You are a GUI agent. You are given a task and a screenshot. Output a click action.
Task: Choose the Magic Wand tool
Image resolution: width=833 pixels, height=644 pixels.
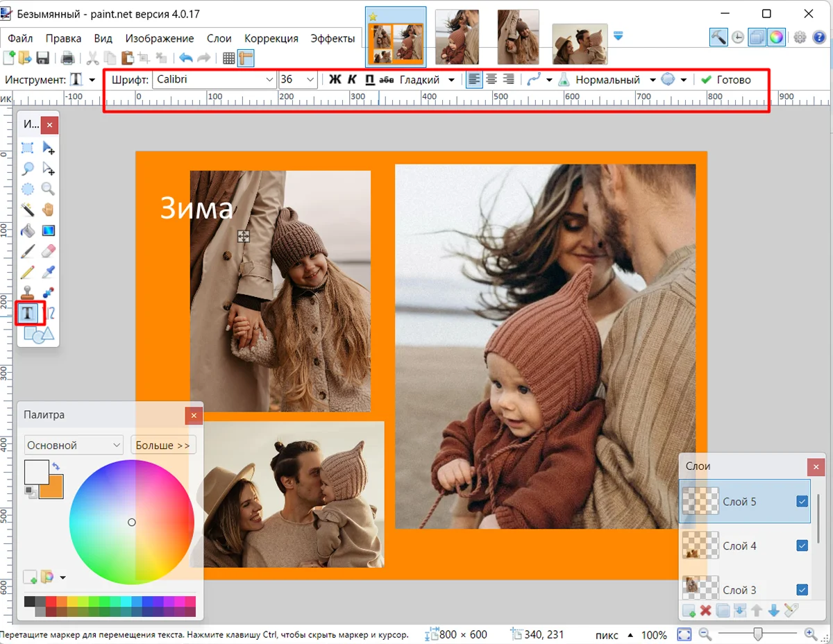coord(28,210)
